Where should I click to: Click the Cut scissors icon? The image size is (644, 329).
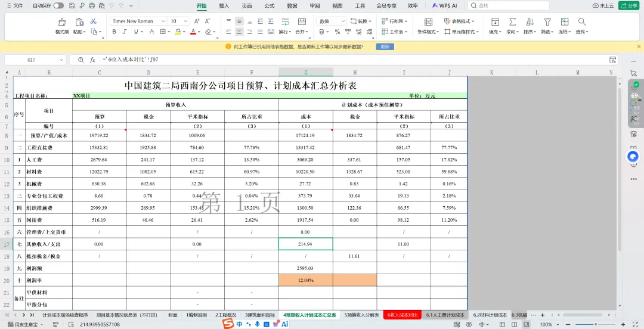[94, 21]
